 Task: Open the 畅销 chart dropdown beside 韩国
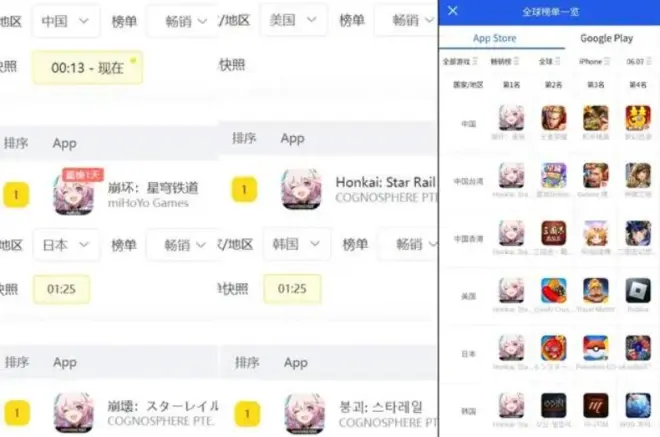pyautogui.click(x=407, y=244)
